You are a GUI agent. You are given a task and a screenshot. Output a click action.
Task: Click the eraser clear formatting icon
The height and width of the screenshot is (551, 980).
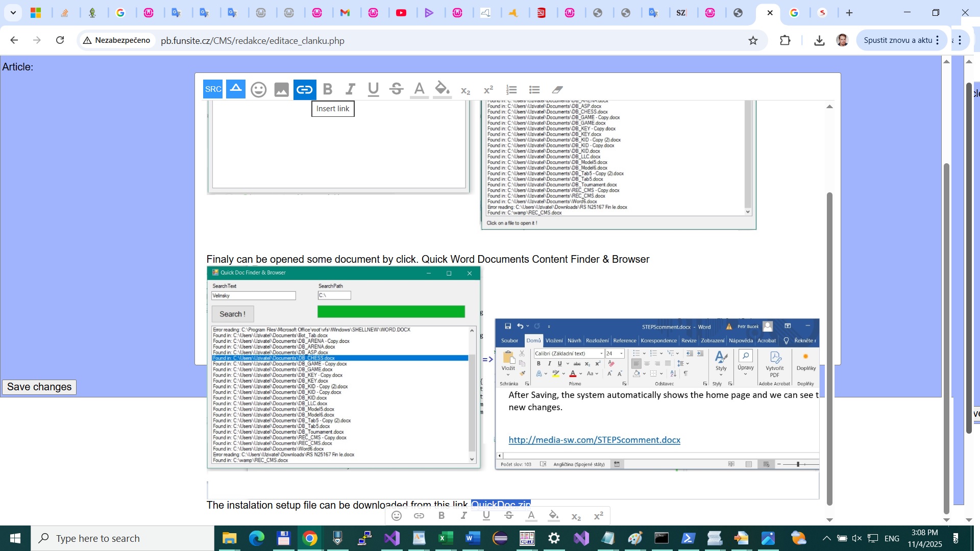tap(557, 90)
